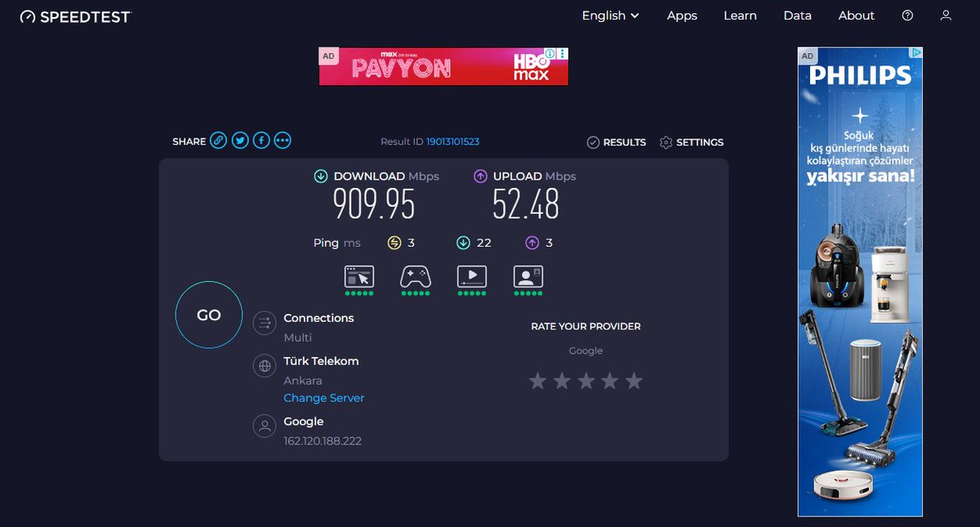Click the 52.48 upload speed value
The width and height of the screenshot is (980, 527).
(x=526, y=204)
